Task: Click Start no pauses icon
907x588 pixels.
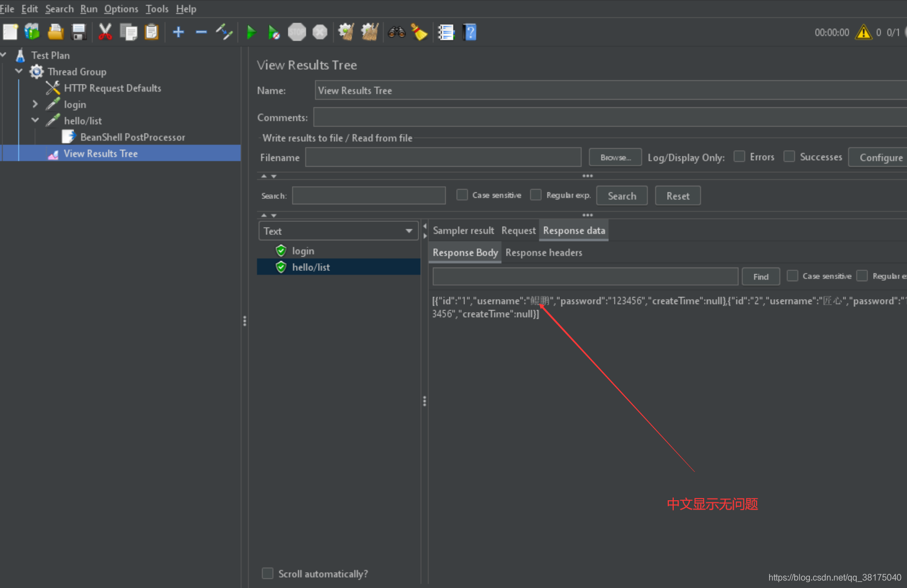Action: 274,32
